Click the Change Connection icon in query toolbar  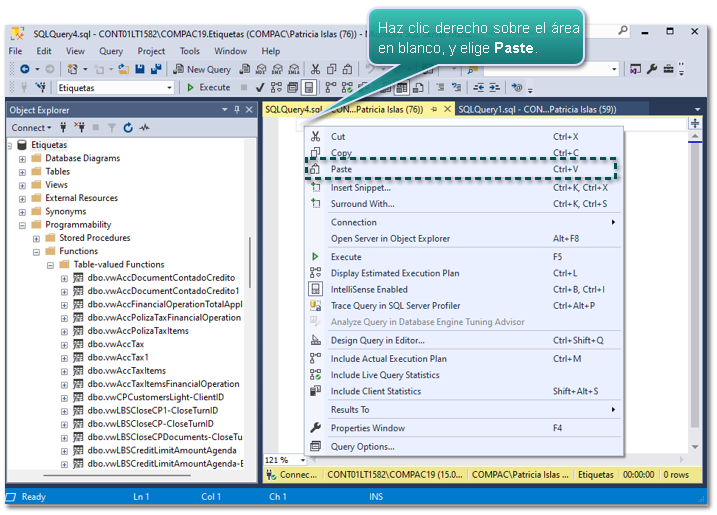pyautogui.click(x=40, y=87)
